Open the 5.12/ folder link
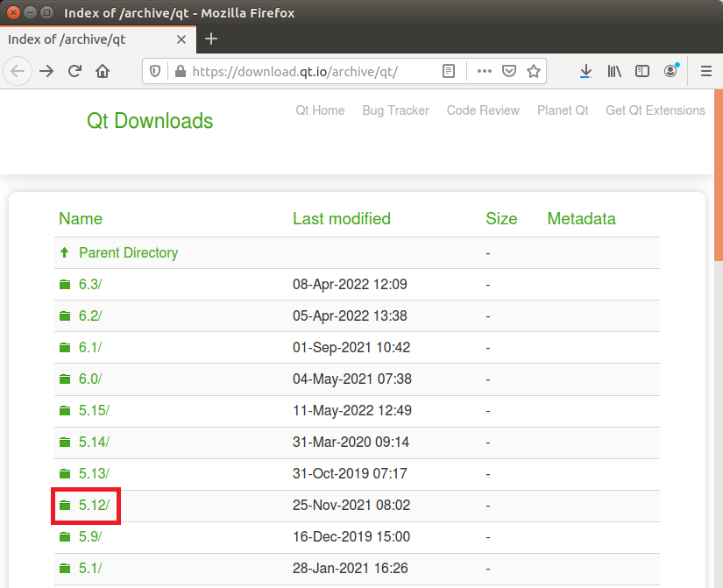Viewport: 723px width, 588px height. (94, 505)
